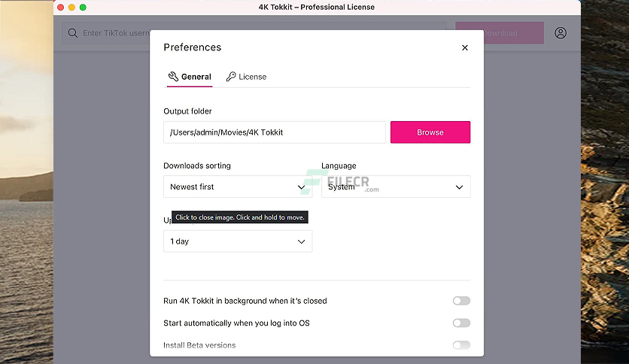Screen dimensions: 629x364
Task: Switch to the License tab
Action: click(246, 77)
